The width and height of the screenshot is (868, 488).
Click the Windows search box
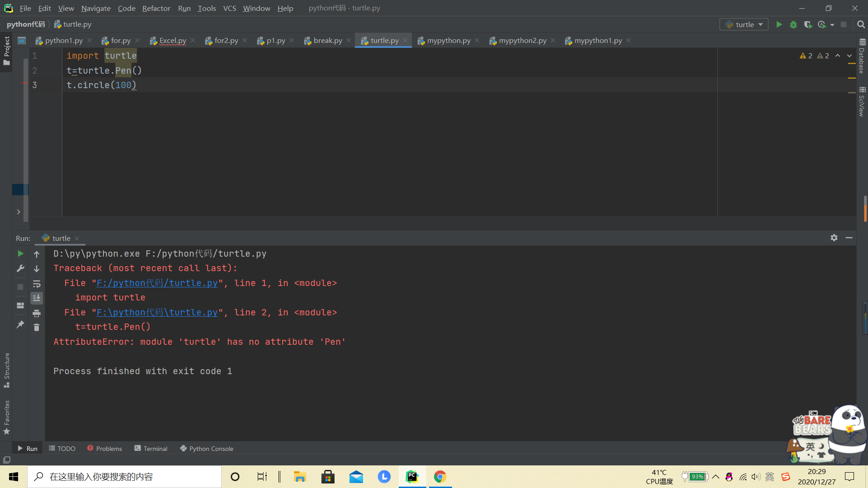coord(124,477)
